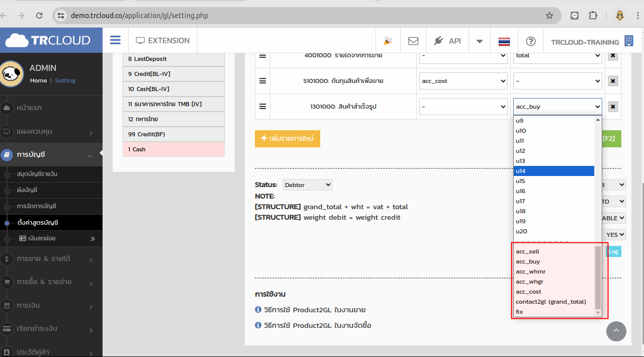The width and height of the screenshot is (644, 357).
Task: Open Setting link under ADMIN
Action: (x=65, y=80)
